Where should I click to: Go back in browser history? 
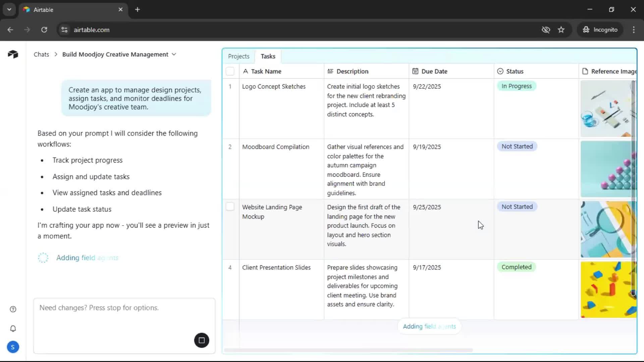tap(10, 29)
